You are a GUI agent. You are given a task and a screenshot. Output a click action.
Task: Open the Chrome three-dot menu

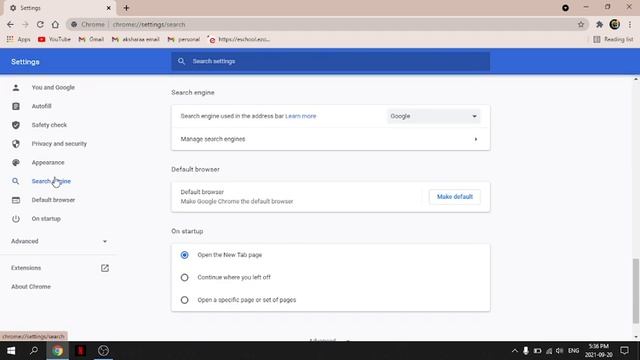pos(630,24)
